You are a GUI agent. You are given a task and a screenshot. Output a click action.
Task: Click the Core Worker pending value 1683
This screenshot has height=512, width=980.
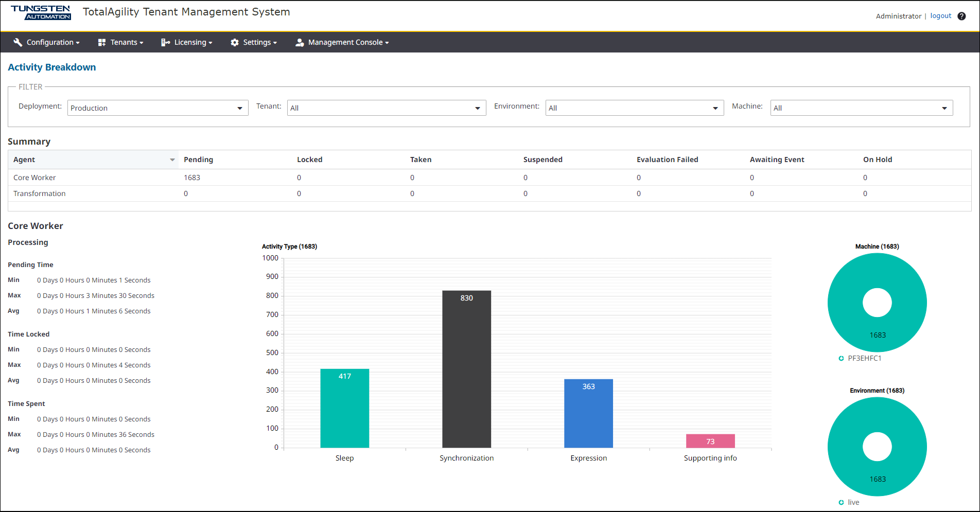[x=192, y=178]
